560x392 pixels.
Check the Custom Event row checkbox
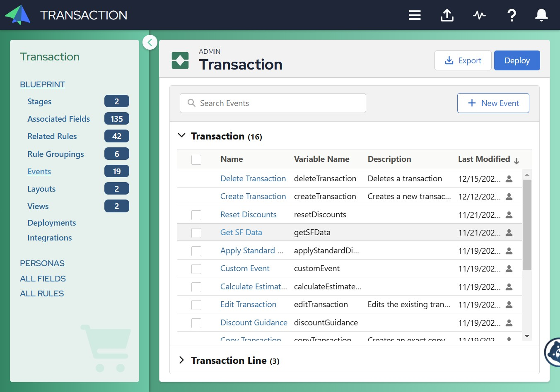coord(196,269)
